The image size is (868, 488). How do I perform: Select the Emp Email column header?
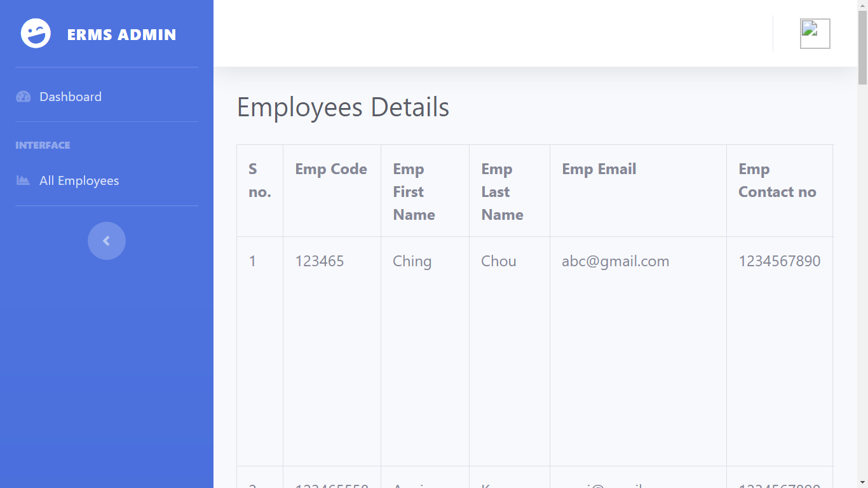[599, 168]
